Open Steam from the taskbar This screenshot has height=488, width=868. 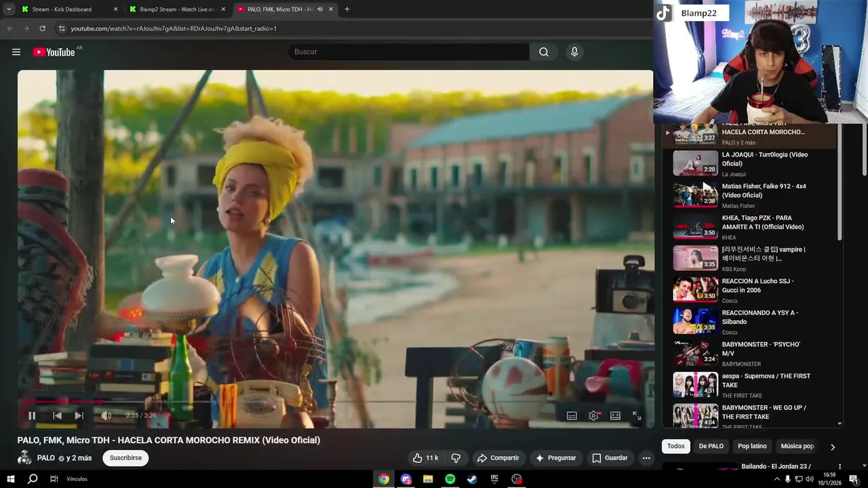(472, 479)
